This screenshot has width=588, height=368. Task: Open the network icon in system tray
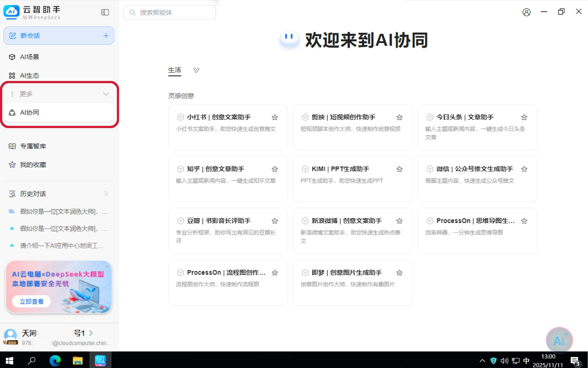(x=516, y=361)
